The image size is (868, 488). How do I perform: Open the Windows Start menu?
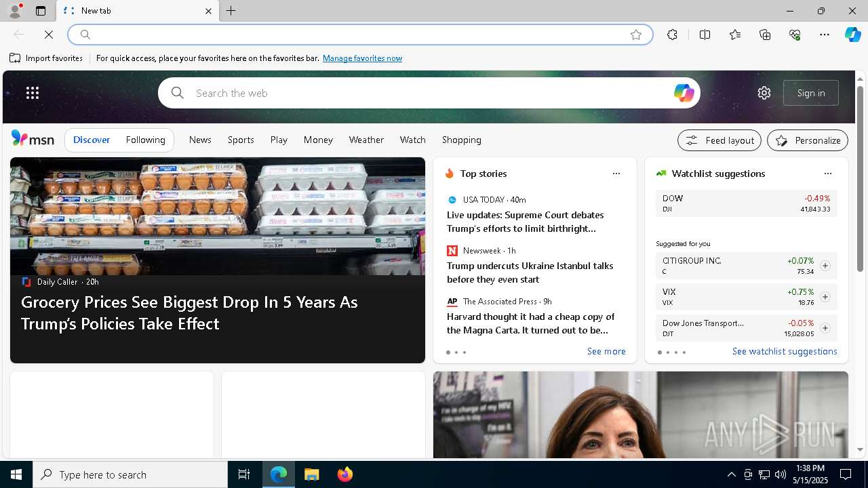pyautogui.click(x=16, y=474)
